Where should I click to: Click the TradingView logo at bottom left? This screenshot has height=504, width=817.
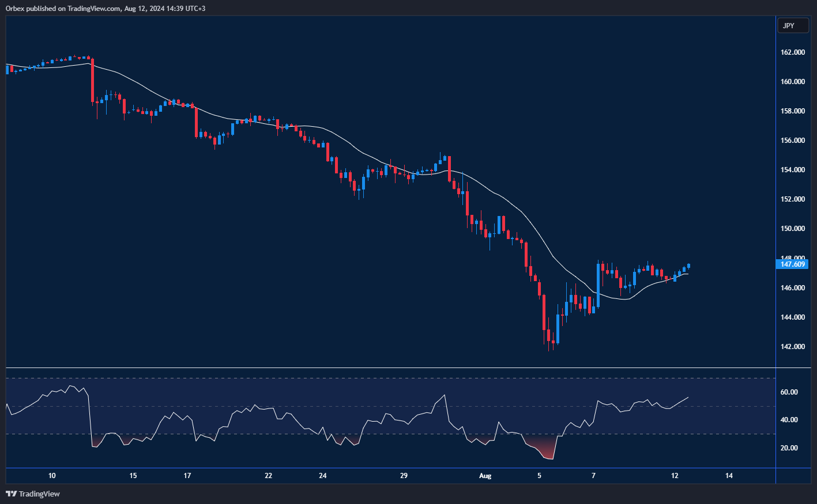[33, 494]
